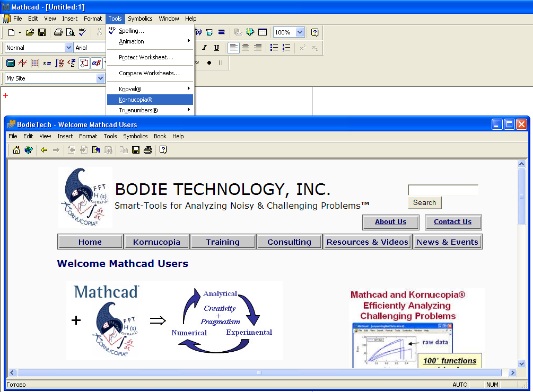
Task: Expand dropdown arrow beside New document icon
Action: [x=20, y=33]
